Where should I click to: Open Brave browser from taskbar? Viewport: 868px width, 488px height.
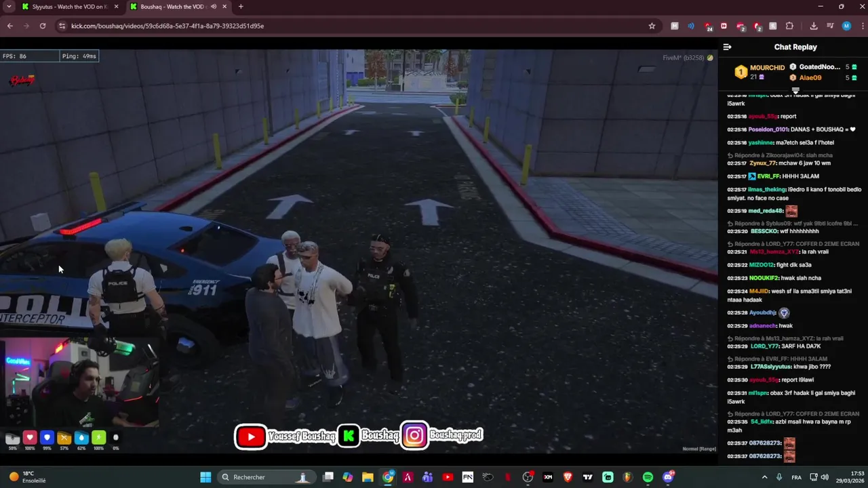coord(568,477)
